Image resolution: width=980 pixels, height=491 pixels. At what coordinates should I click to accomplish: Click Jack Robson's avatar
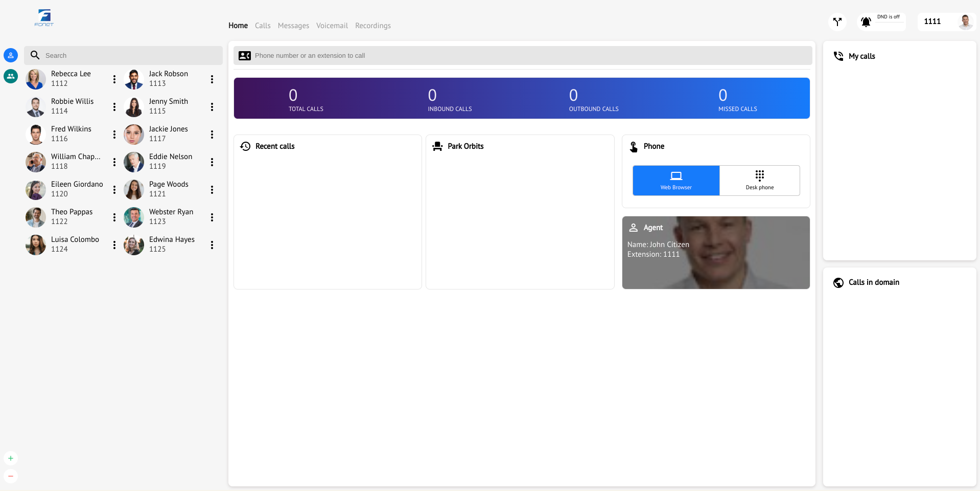134,79
